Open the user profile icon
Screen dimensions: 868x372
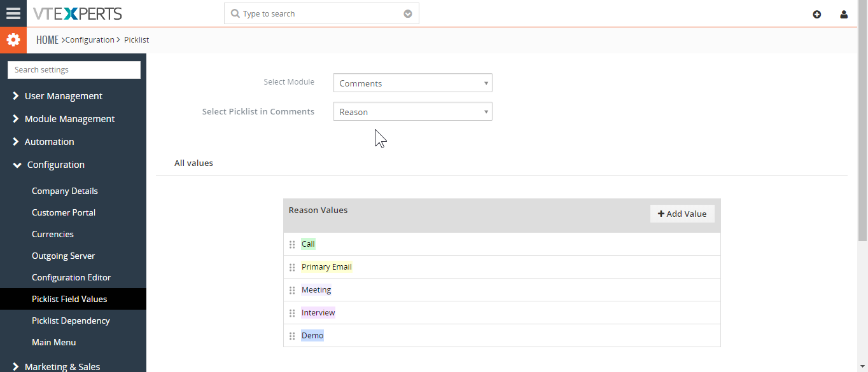pos(844,14)
